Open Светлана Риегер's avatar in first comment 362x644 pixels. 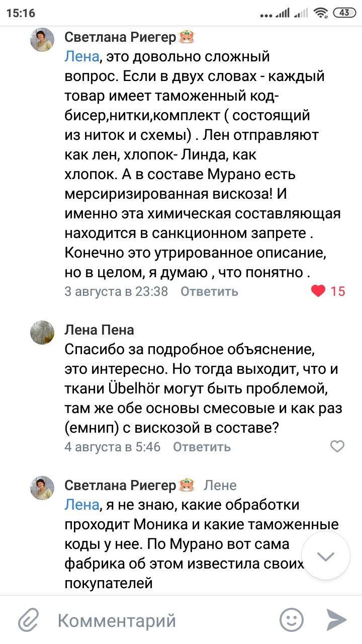[43, 40]
